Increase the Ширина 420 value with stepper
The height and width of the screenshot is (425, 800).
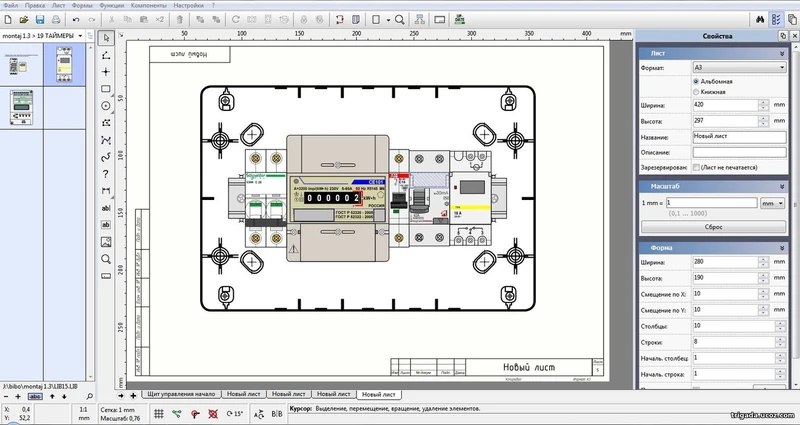coord(763,102)
